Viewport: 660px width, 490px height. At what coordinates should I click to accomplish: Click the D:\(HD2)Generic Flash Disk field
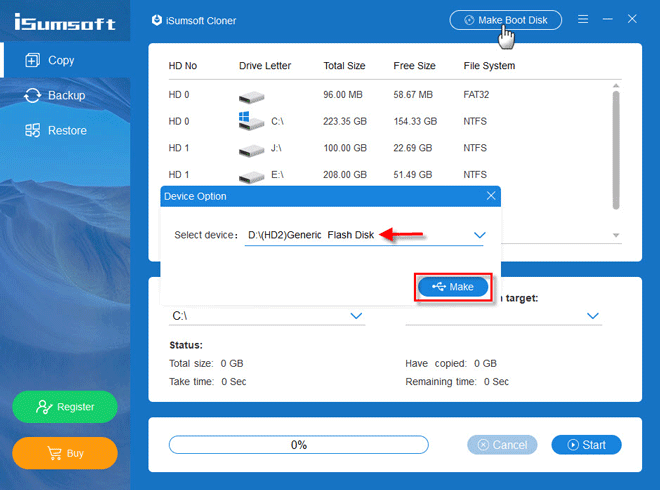click(x=364, y=235)
